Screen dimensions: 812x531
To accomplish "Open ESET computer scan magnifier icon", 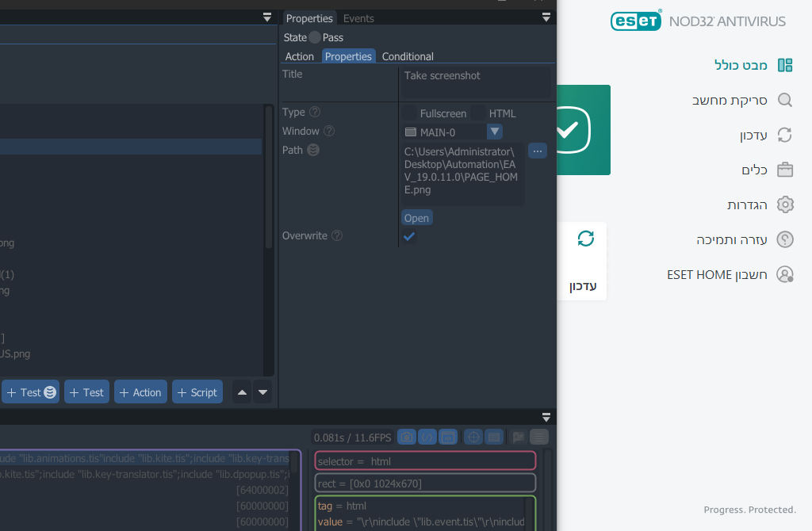I will [784, 100].
